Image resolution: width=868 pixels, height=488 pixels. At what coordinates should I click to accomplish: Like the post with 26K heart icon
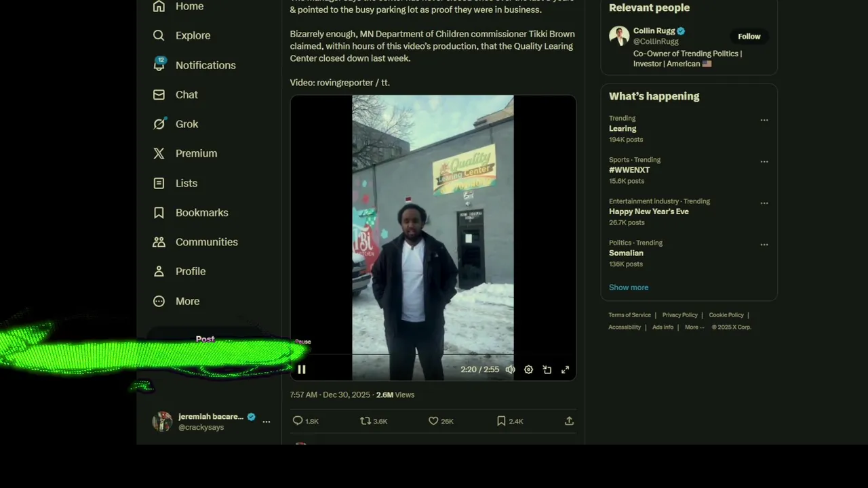click(x=433, y=421)
